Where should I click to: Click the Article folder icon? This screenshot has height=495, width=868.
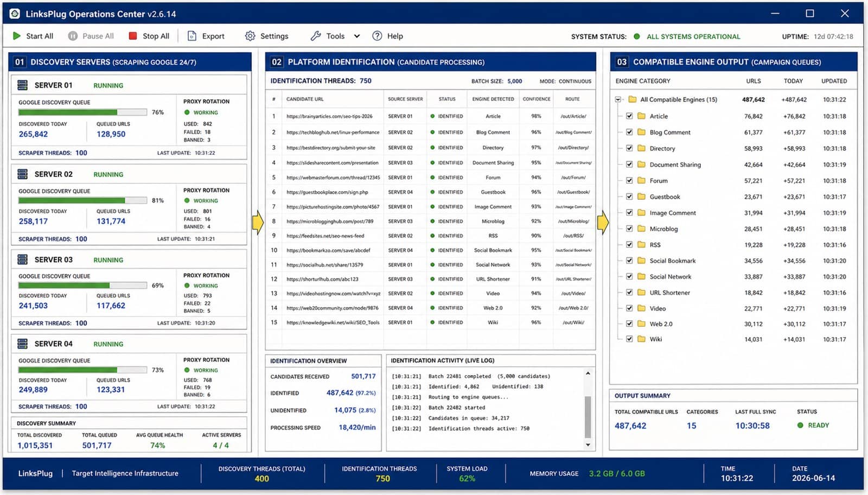(x=642, y=116)
